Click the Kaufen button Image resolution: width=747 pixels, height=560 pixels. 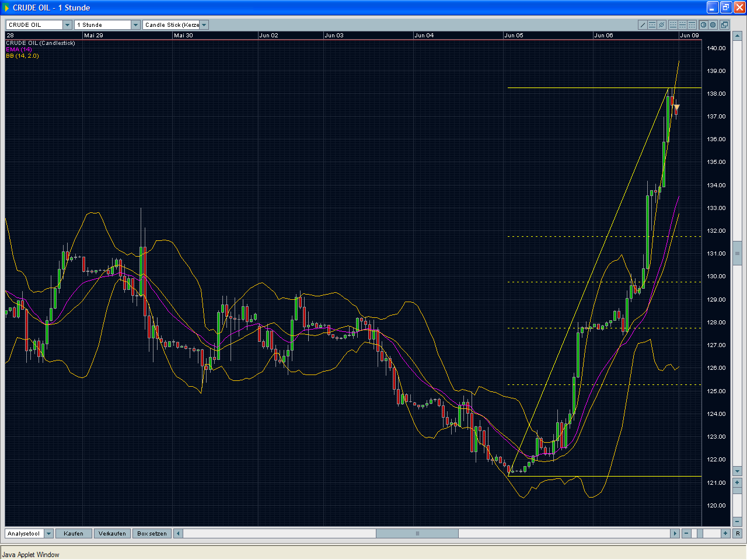point(74,534)
